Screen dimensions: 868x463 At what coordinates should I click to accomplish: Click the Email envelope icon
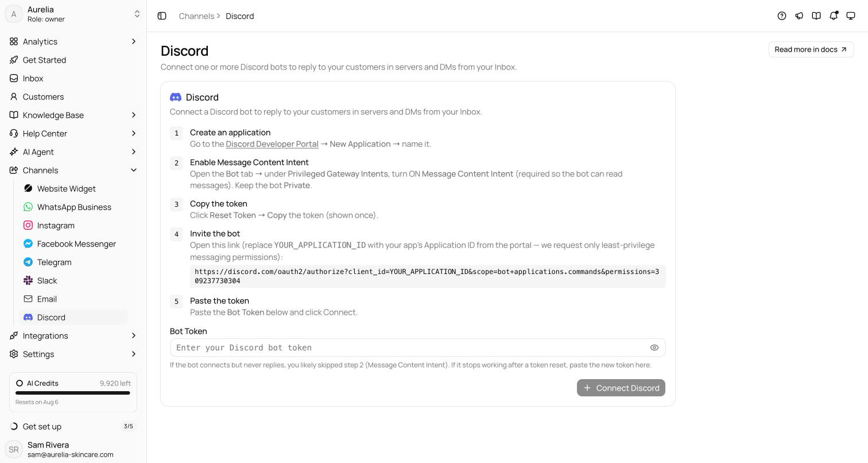(28, 299)
